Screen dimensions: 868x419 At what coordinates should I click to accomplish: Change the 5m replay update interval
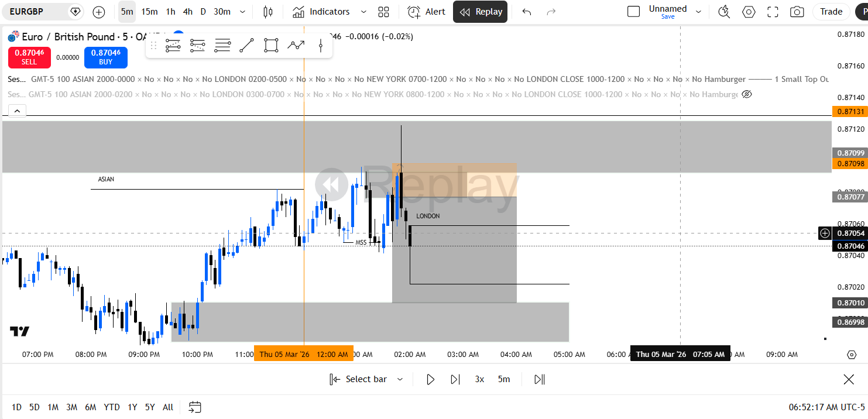tap(504, 379)
